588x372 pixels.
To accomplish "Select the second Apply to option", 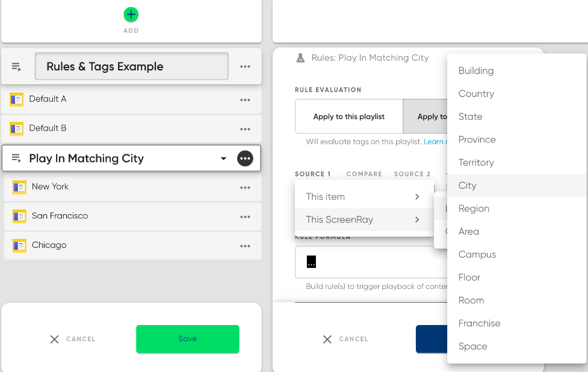I will coord(426,116).
